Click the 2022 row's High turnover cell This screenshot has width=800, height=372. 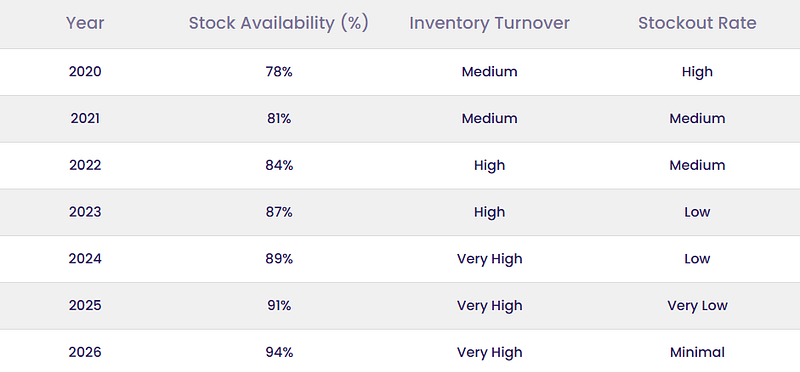[489, 165]
